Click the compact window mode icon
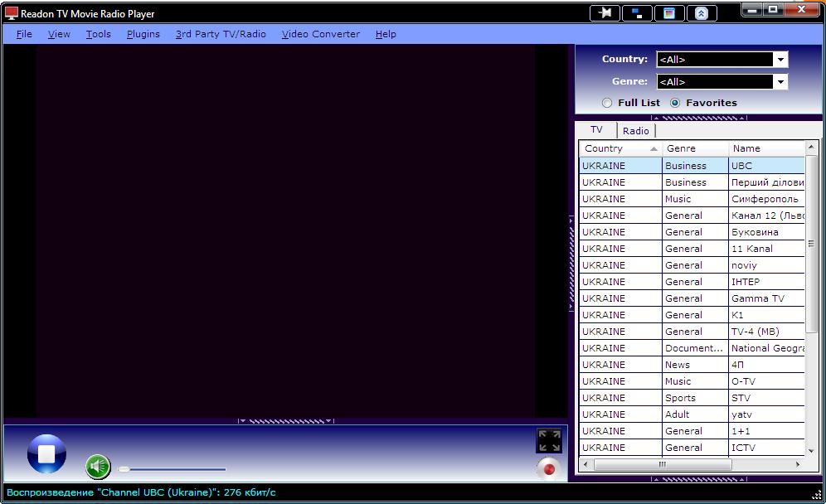The height and width of the screenshot is (504, 826). pyautogui.click(x=637, y=13)
